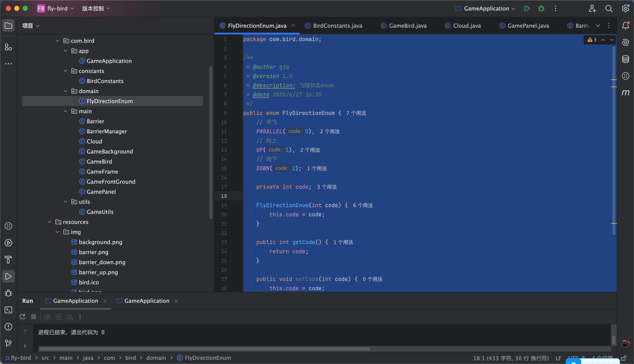Collapse the app package node
This screenshot has width=634, height=364.
[x=65, y=51]
